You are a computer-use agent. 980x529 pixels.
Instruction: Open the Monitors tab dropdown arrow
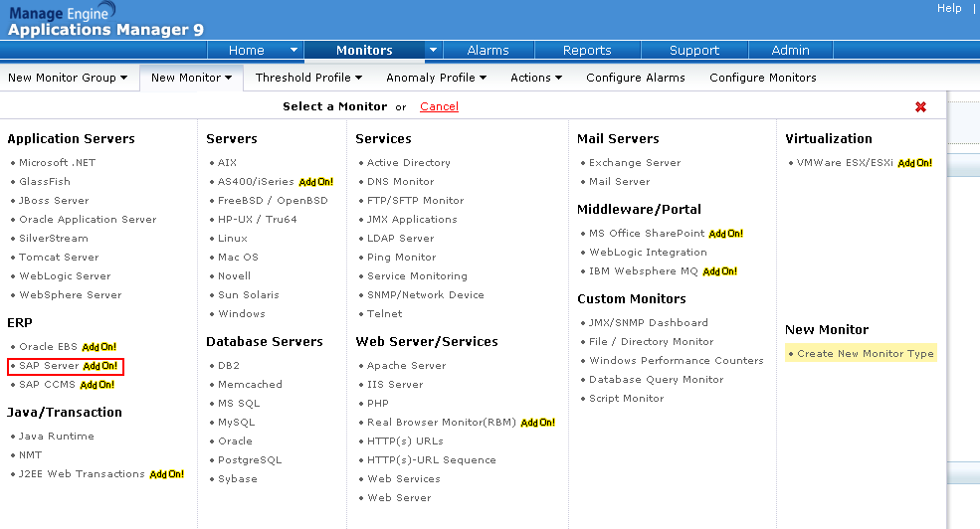pyautogui.click(x=433, y=50)
